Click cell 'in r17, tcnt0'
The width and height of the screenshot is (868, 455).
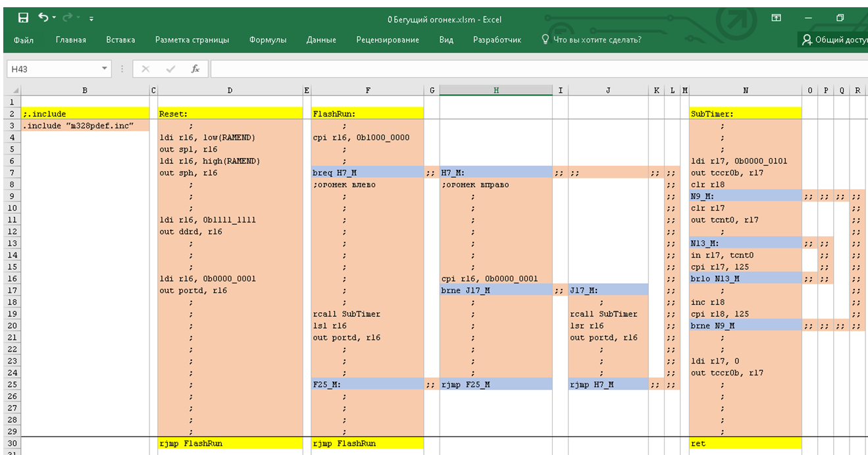click(746, 255)
